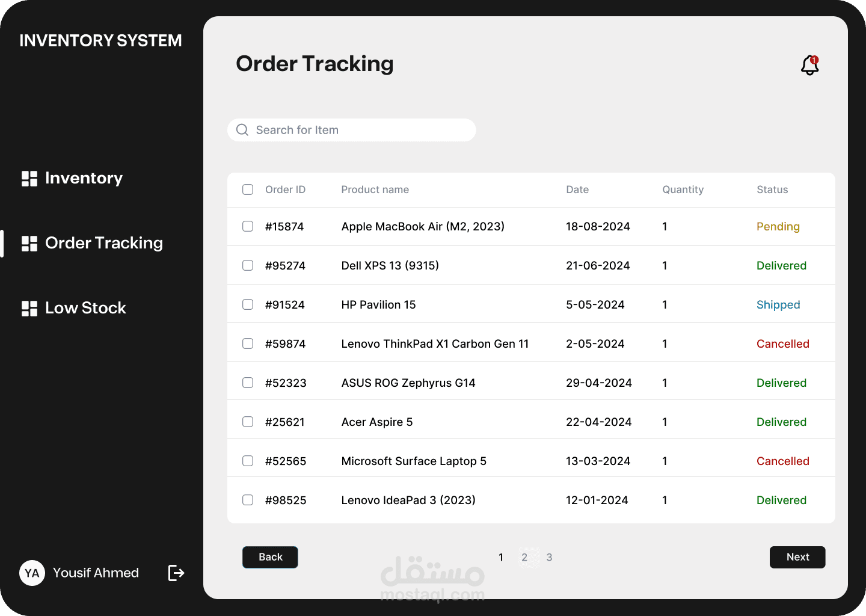This screenshot has height=616, width=866.
Task: Click Microsoft Surface Laptop 5 name
Action: (414, 461)
